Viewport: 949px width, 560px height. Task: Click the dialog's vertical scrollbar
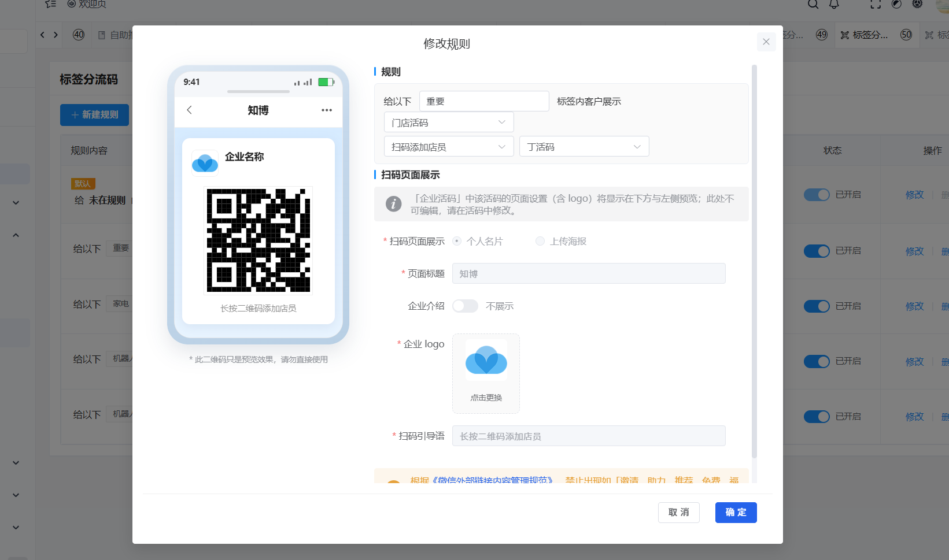(x=754, y=261)
